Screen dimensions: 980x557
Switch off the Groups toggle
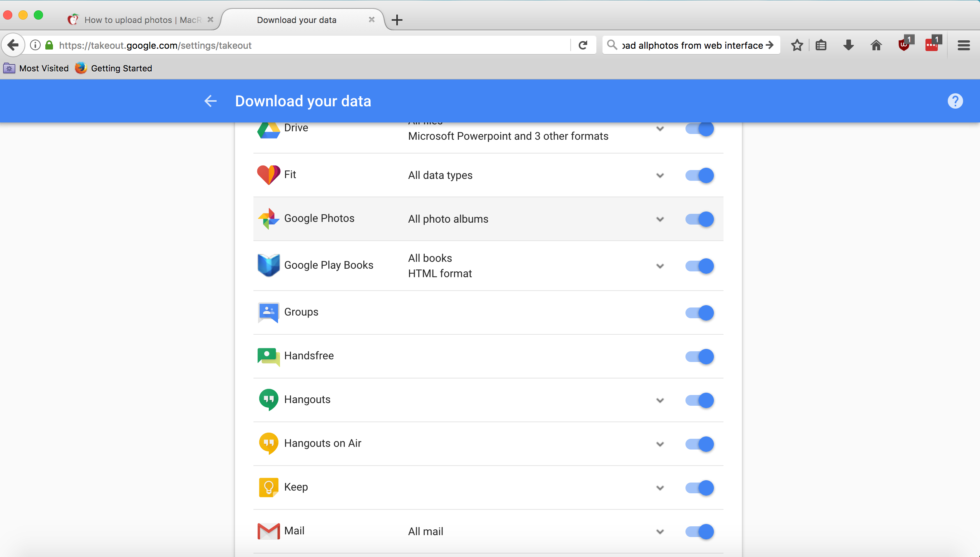(700, 313)
